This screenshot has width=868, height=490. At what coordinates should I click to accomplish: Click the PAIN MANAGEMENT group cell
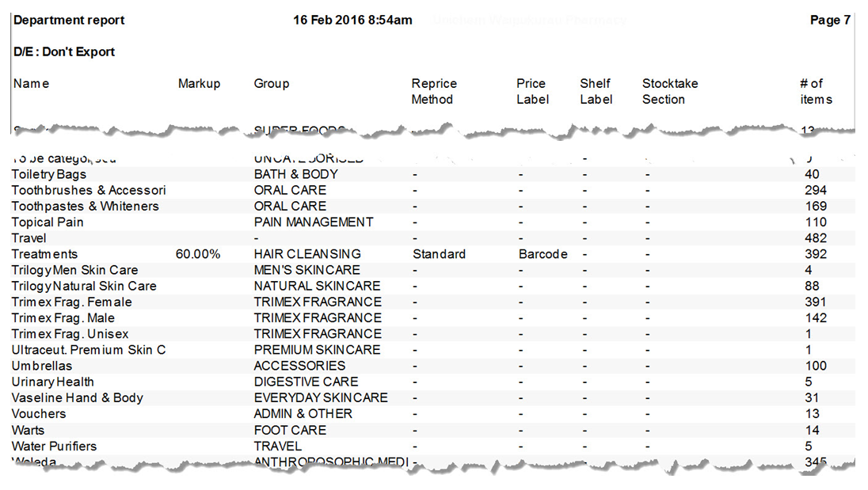[313, 222]
